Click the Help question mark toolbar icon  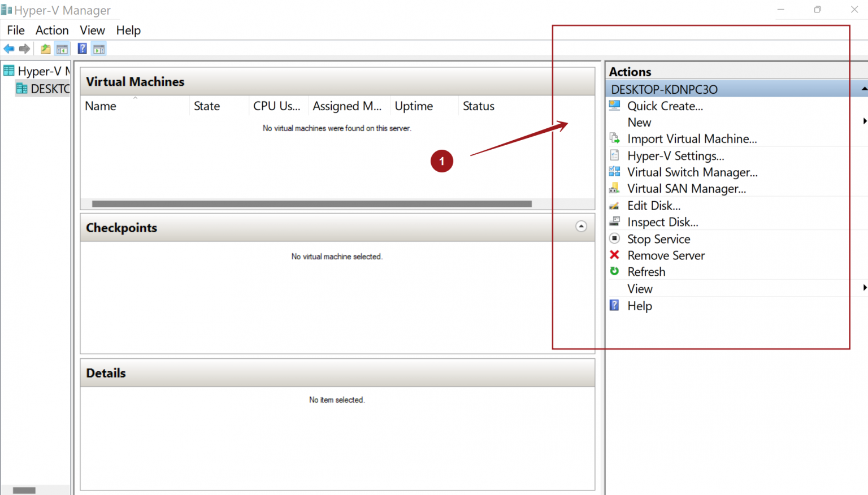[82, 49]
